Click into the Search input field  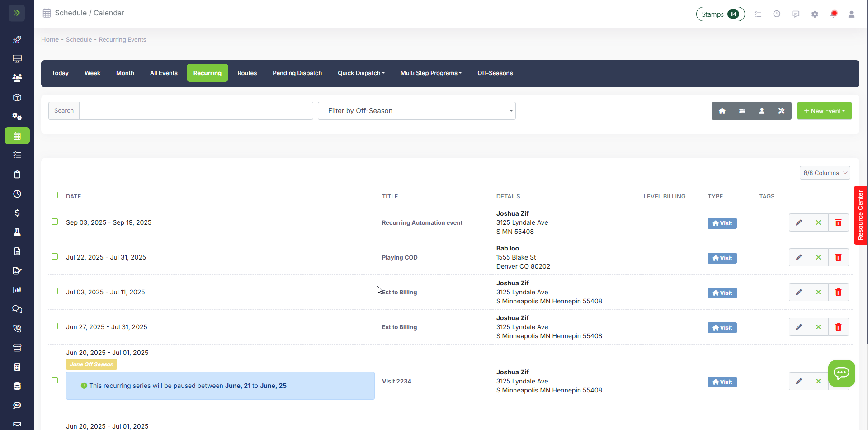196,111
